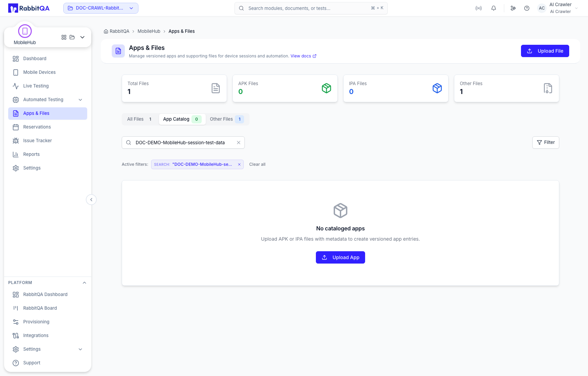Click the Other Files card icon
This screenshot has width=588, height=376.
coord(548,88)
